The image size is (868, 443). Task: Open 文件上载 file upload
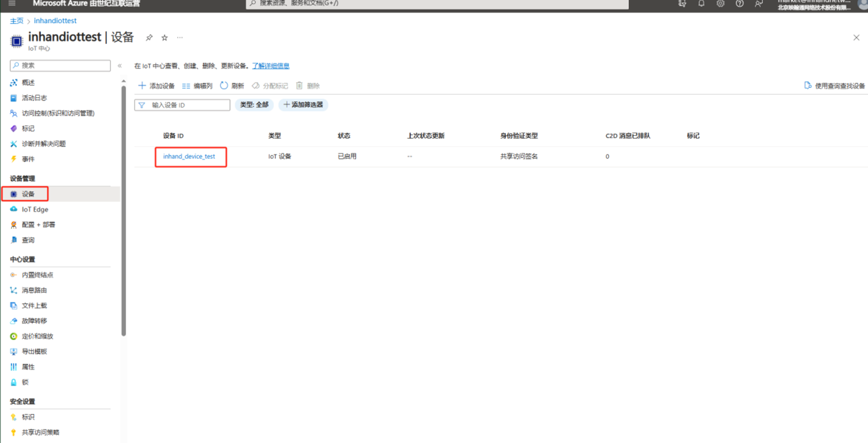34,305
